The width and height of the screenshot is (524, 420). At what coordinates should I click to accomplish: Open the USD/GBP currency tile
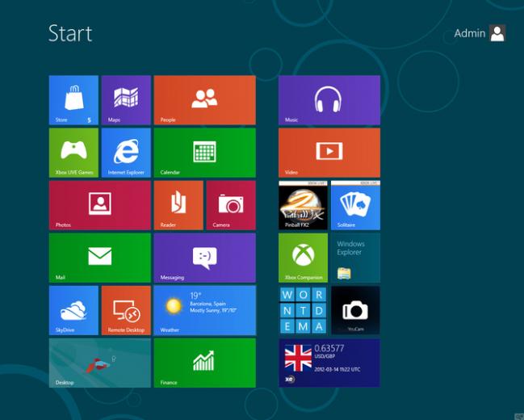coord(329,363)
